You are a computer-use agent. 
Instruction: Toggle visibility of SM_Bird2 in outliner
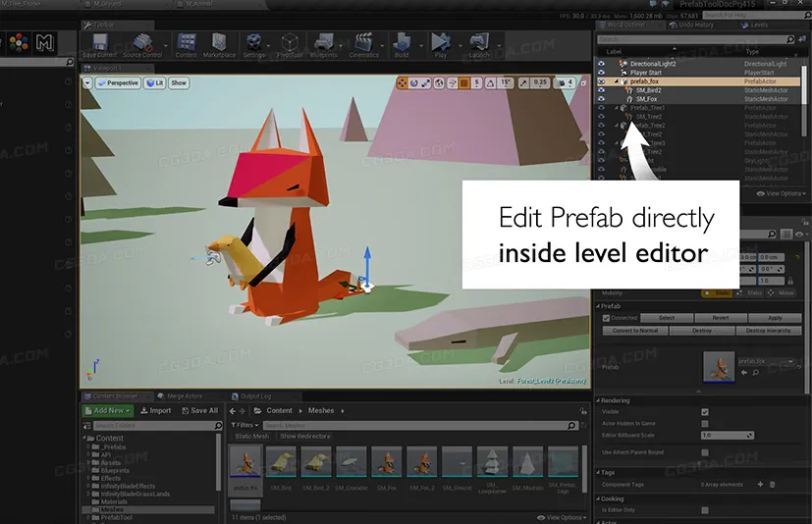(x=601, y=90)
